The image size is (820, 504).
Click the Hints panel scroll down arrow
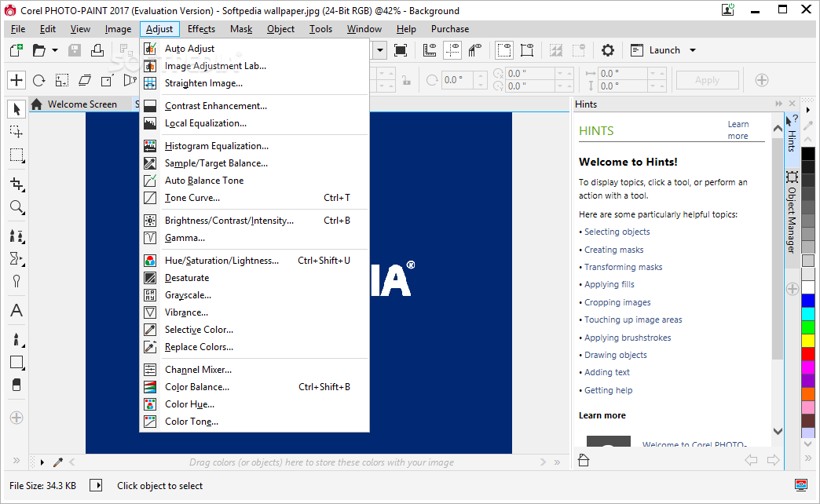(x=778, y=431)
